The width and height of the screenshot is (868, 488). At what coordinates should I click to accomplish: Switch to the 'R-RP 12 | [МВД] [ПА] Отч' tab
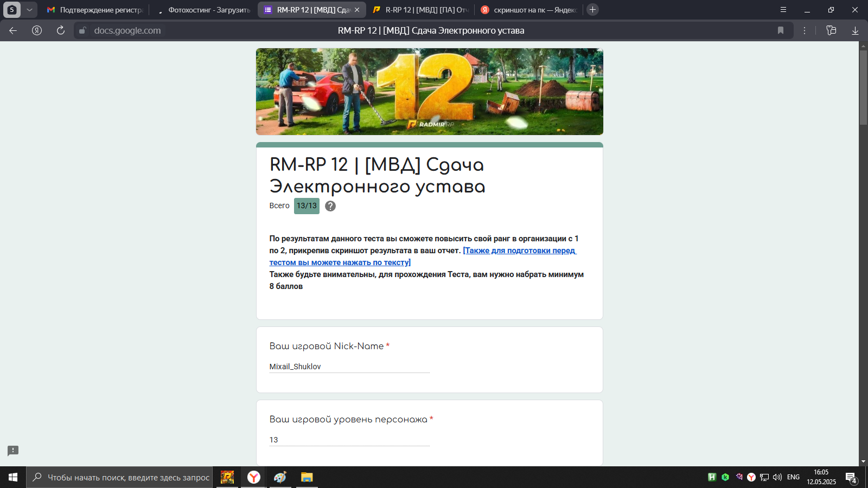tap(420, 10)
